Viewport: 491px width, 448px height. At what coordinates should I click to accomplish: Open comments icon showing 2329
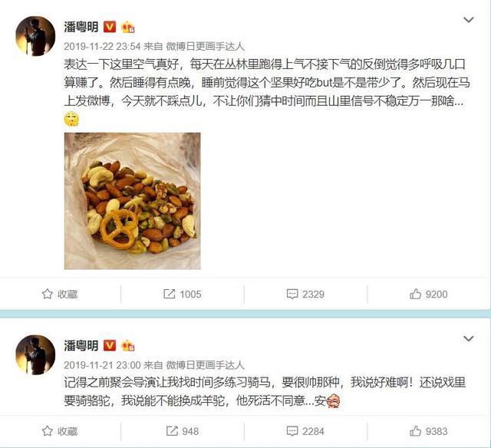(292, 294)
